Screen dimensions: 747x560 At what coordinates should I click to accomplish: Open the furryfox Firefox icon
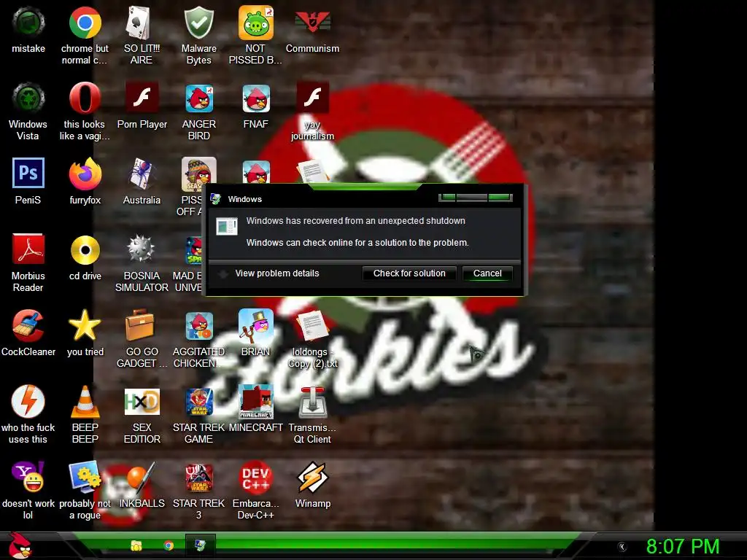[x=85, y=174]
